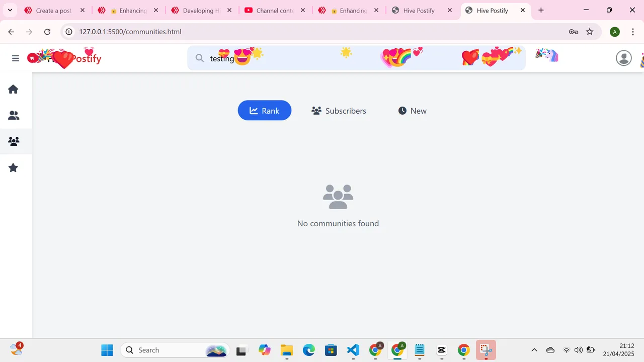Screen dimensions: 644x362
Task: Open a new browser tab
Action: point(541,10)
